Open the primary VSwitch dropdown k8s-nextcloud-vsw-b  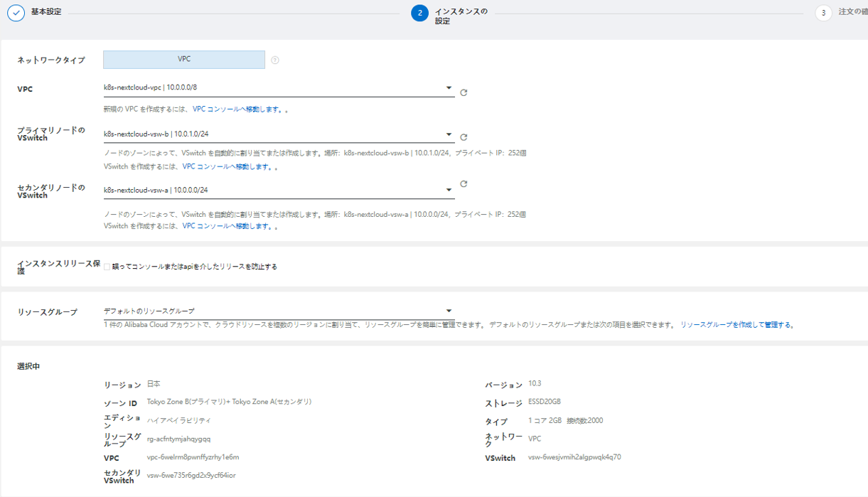(x=279, y=134)
